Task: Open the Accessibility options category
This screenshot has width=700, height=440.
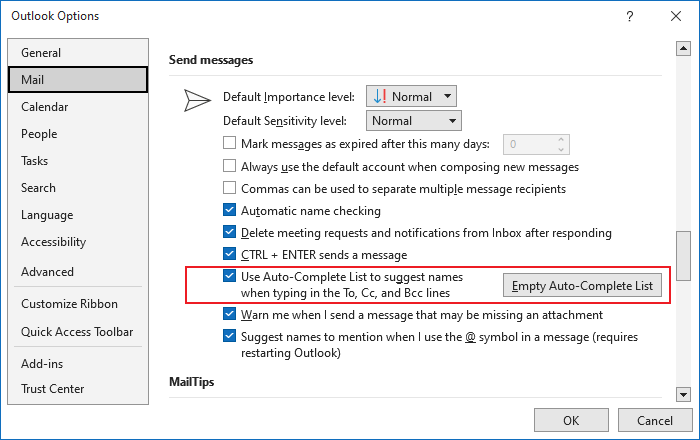Action: click(78, 242)
